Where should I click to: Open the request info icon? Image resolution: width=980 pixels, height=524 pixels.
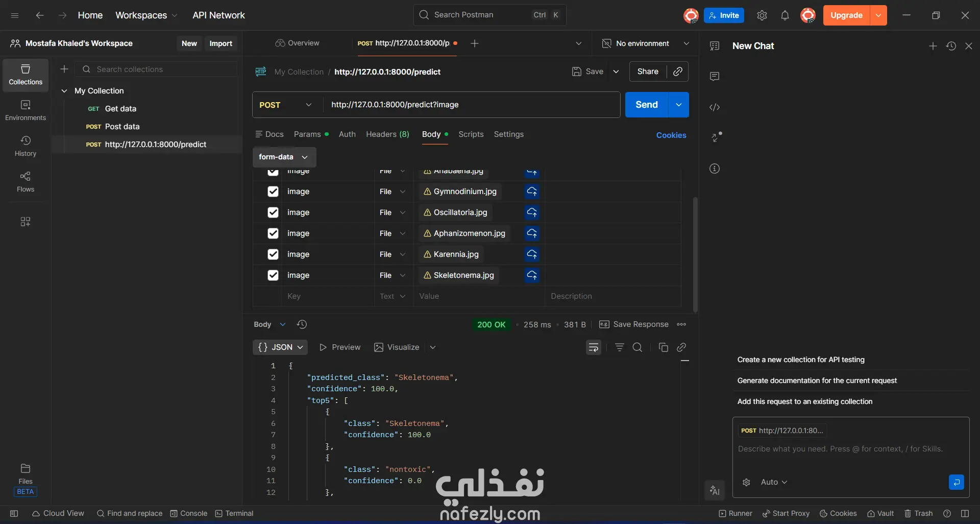pyautogui.click(x=715, y=169)
